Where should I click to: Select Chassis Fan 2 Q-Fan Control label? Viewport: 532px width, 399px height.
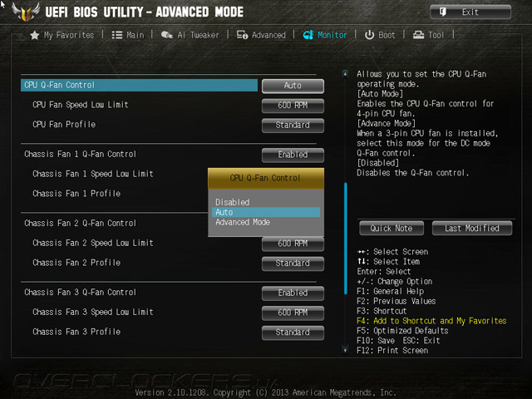[x=80, y=224]
